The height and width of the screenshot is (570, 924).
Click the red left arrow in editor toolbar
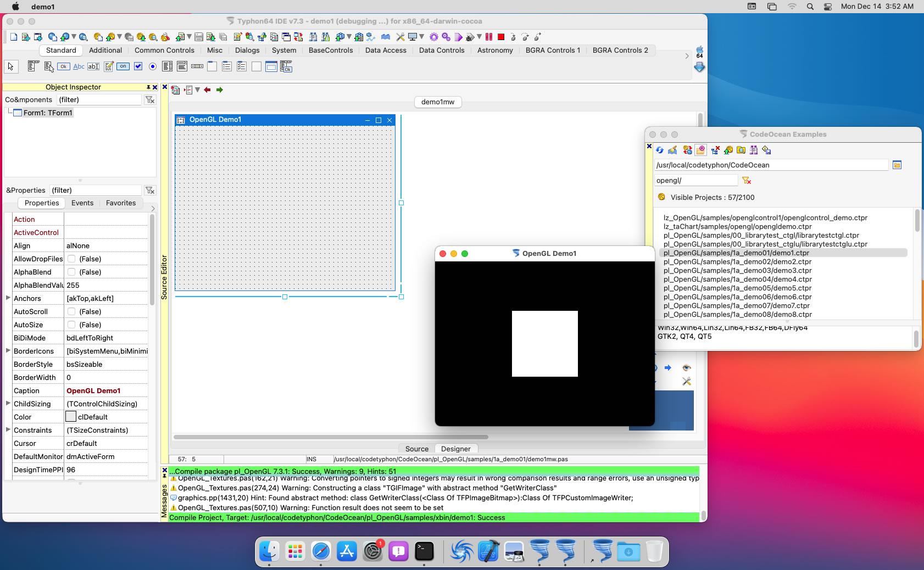click(207, 90)
